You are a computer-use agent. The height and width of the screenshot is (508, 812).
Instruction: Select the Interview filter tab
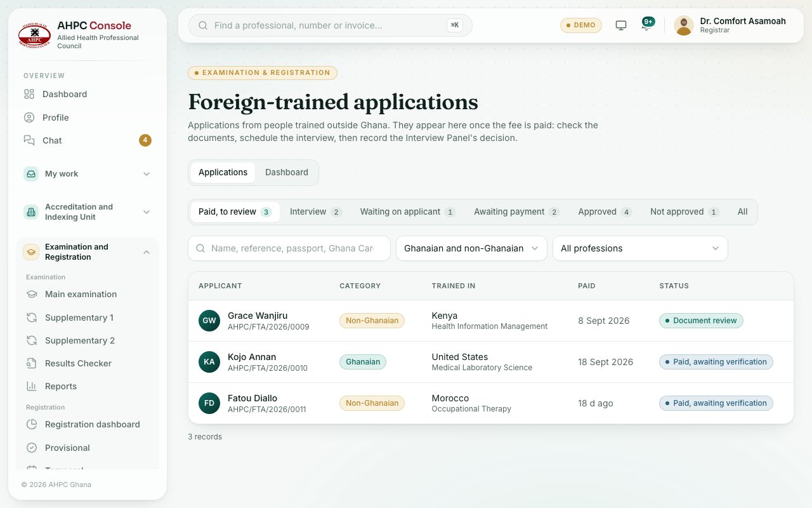(x=316, y=212)
